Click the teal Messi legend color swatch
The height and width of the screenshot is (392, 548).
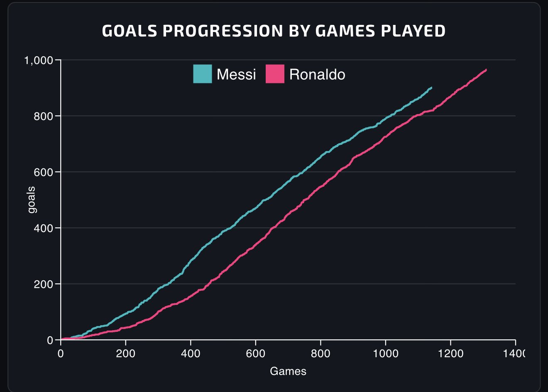[x=202, y=74]
